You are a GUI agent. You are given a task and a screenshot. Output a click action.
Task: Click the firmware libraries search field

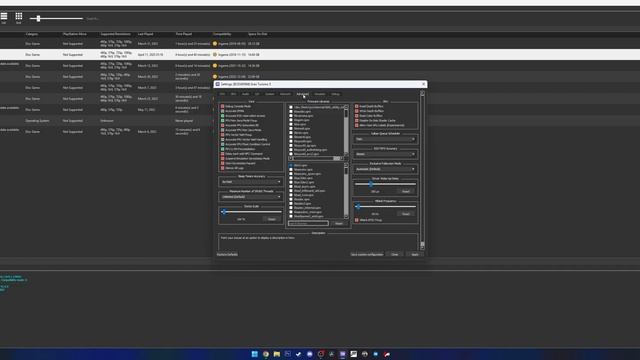pyautogui.click(x=308, y=224)
